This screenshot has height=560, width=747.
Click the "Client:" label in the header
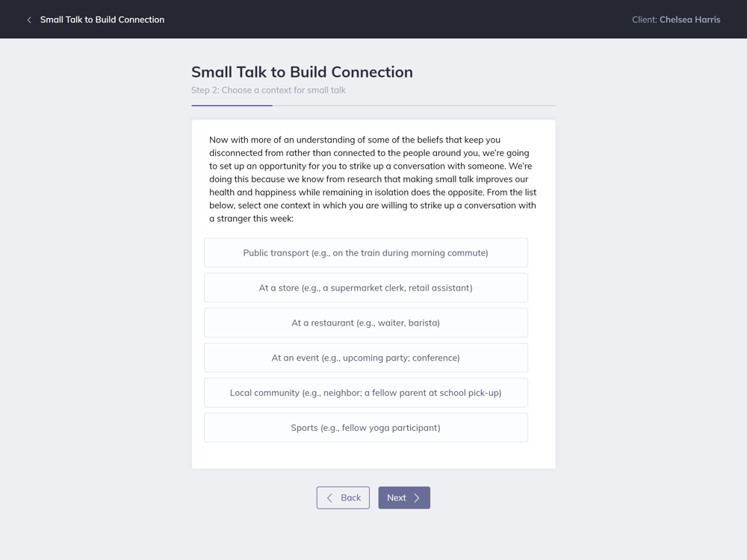tap(644, 20)
